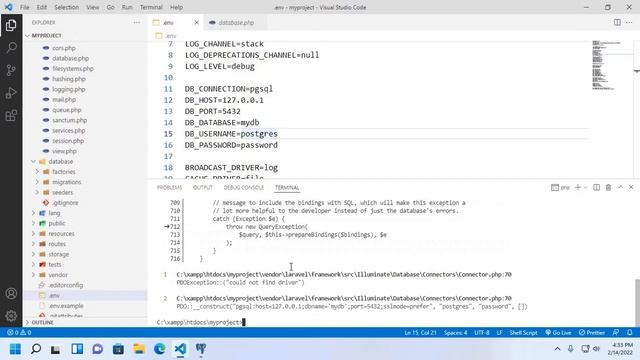Open editor more actions ellipsis
This screenshot has width=640, height=360.
point(629,22)
